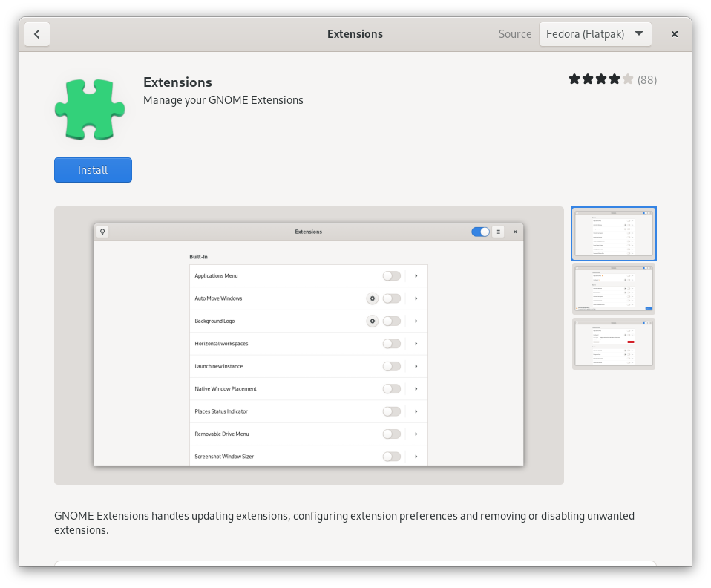Close the Software window
The image size is (711, 588).
click(674, 34)
